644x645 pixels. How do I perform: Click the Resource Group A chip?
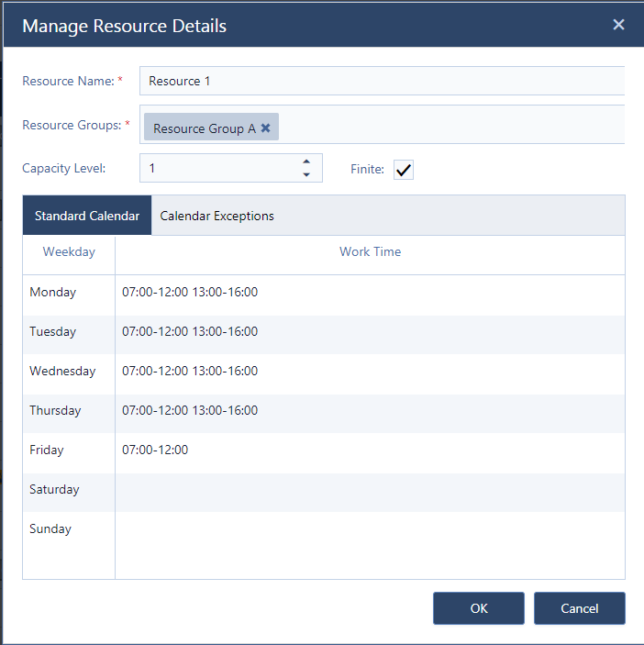point(211,127)
